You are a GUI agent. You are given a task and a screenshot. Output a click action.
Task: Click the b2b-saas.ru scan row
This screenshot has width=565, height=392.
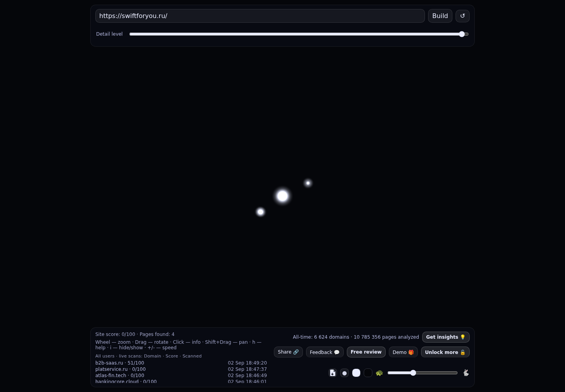pos(181,363)
